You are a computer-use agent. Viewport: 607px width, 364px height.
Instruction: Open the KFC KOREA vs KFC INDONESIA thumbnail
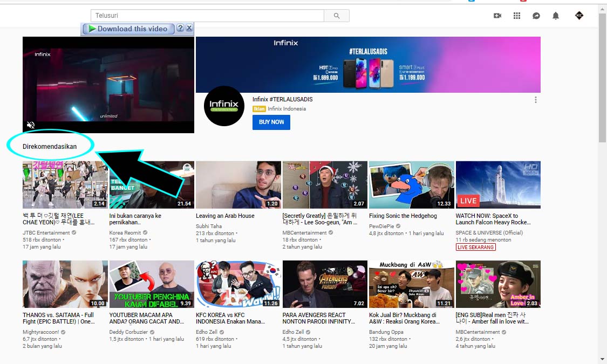[x=238, y=284]
